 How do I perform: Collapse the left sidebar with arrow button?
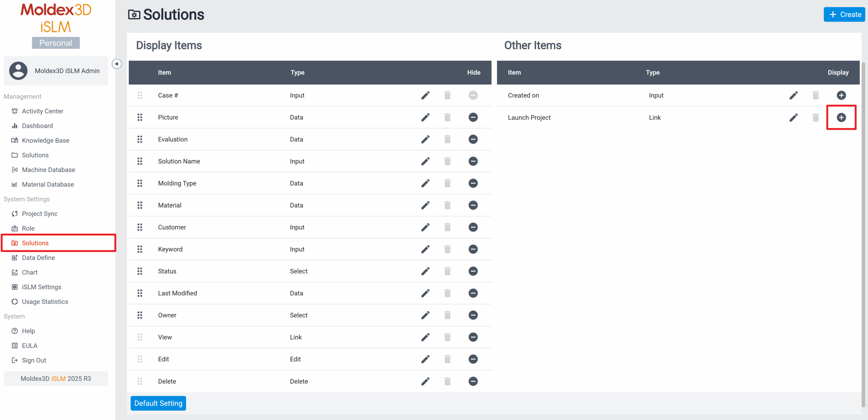[117, 64]
